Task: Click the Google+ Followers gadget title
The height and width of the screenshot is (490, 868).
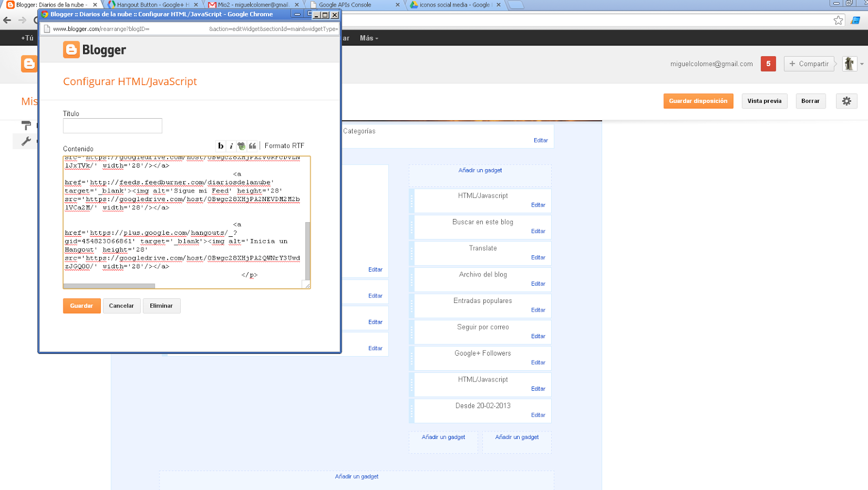Action: click(483, 353)
